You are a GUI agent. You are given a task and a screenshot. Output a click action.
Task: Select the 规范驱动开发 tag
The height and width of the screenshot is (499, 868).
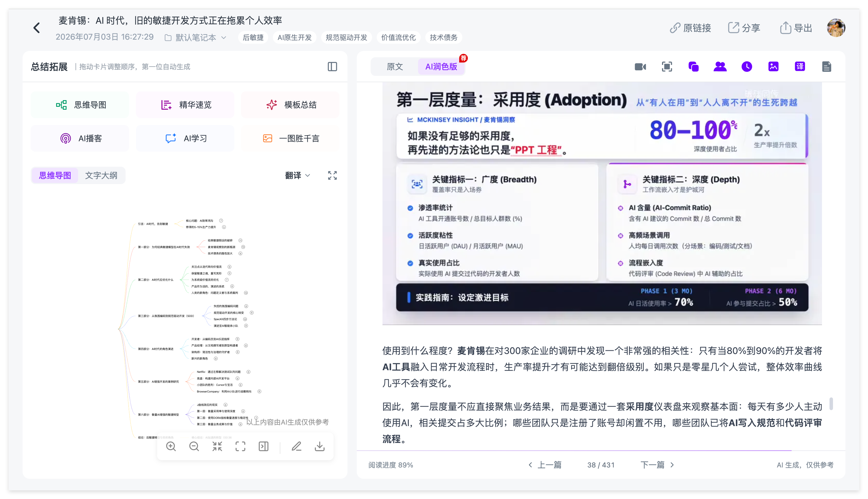point(346,37)
